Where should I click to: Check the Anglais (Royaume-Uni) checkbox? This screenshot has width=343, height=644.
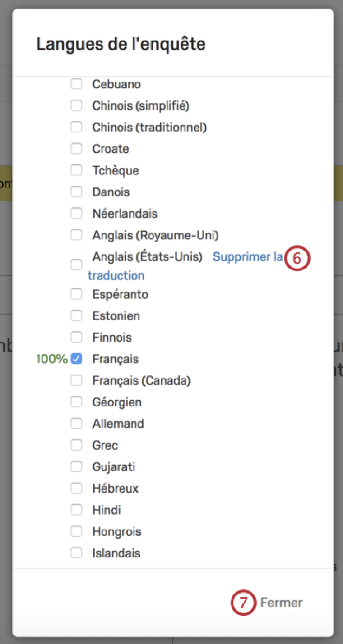coord(76,235)
